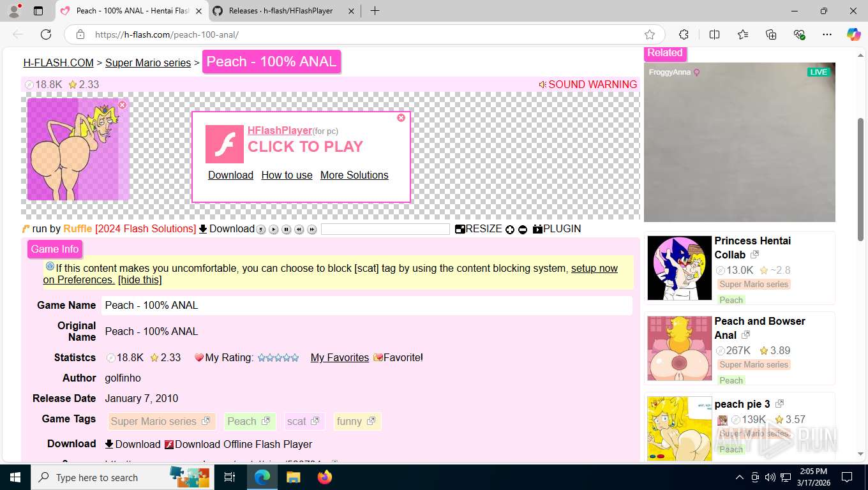868x490 pixels.
Task: Click the PLUGIN button
Action: [557, 228]
